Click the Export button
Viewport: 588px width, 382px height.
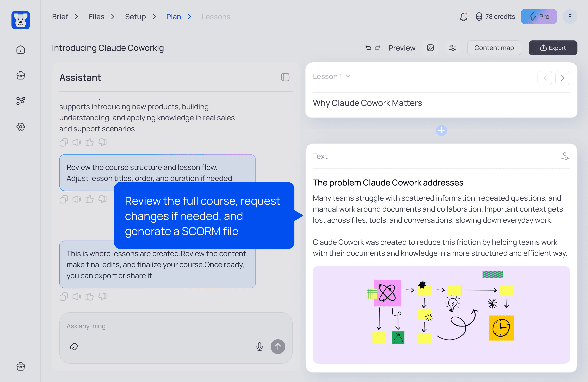pos(553,48)
